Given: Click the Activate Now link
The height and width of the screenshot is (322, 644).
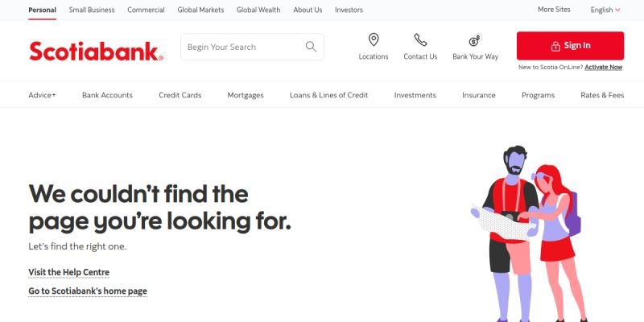Looking at the screenshot, I should click(603, 68).
